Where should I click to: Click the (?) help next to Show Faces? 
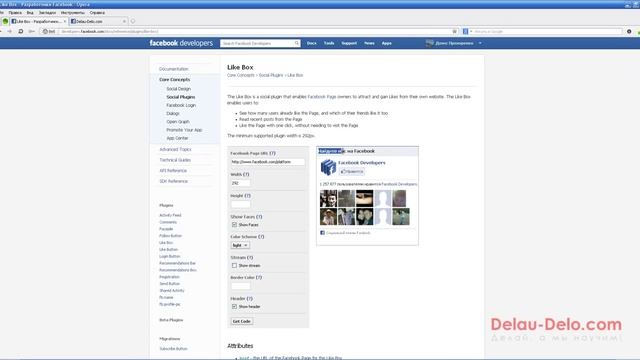click(259, 217)
